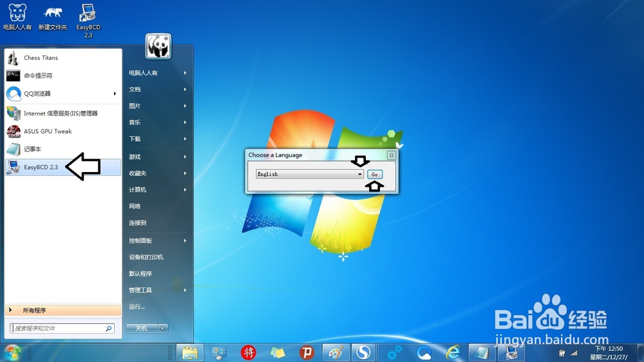Image resolution: width=644 pixels, height=362 pixels.
Task: Open the EasyBCD taskbar icon
Action: tap(511, 352)
